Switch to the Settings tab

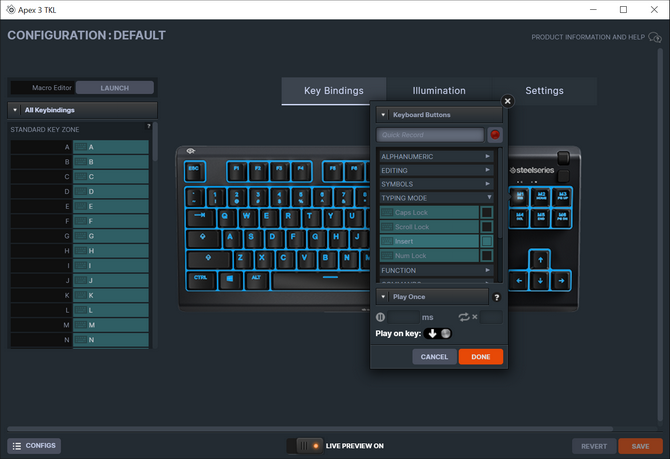tap(544, 91)
